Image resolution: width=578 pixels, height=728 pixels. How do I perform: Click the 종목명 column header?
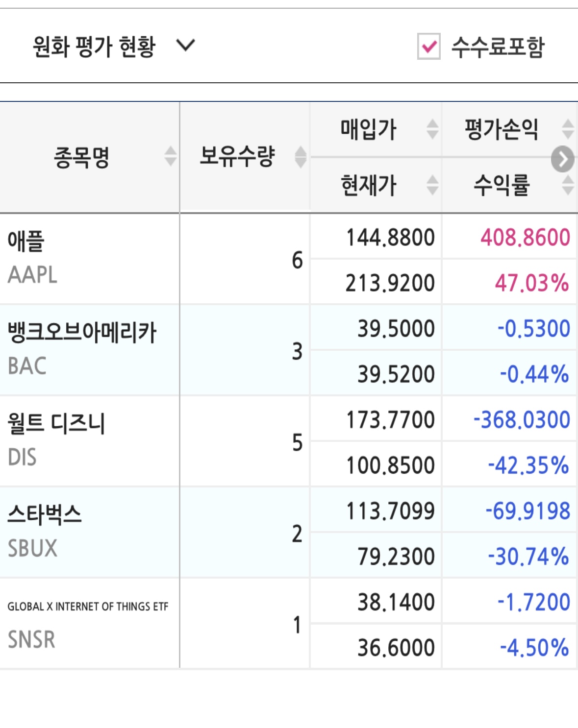(81, 157)
